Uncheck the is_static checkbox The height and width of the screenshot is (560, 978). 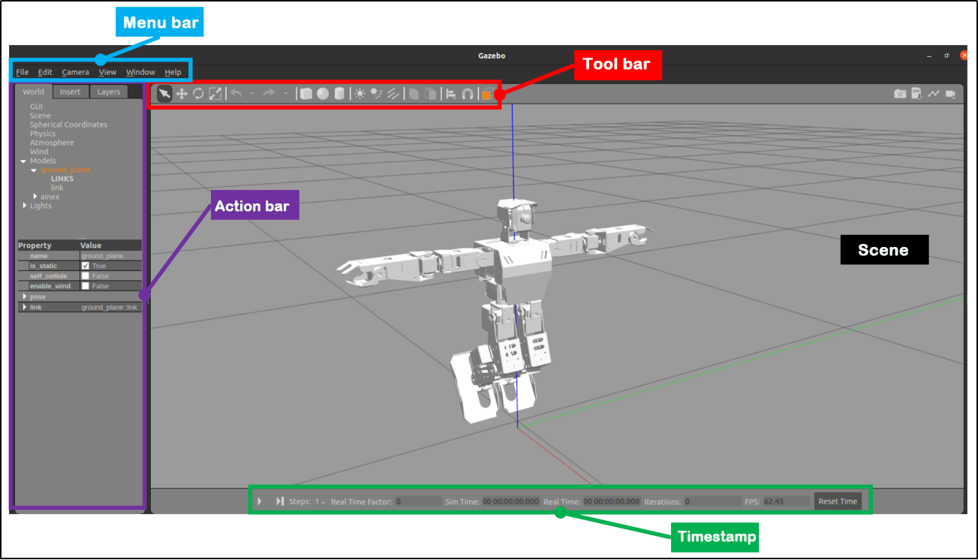[86, 266]
